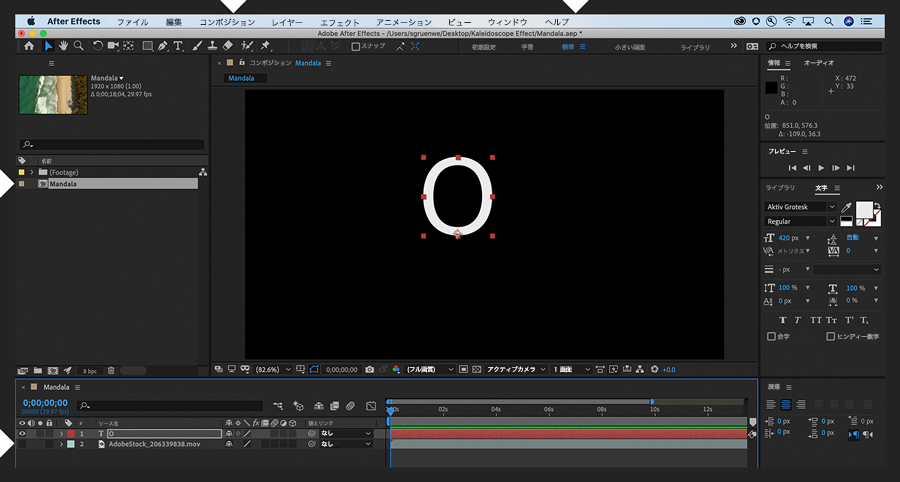Click the ヘルプを検索 search field

point(824,46)
